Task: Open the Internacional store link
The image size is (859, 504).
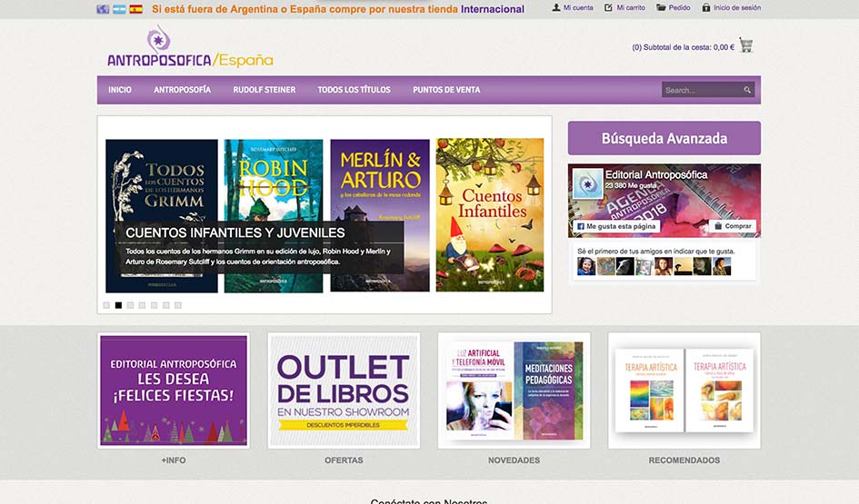Action: pos(493,9)
